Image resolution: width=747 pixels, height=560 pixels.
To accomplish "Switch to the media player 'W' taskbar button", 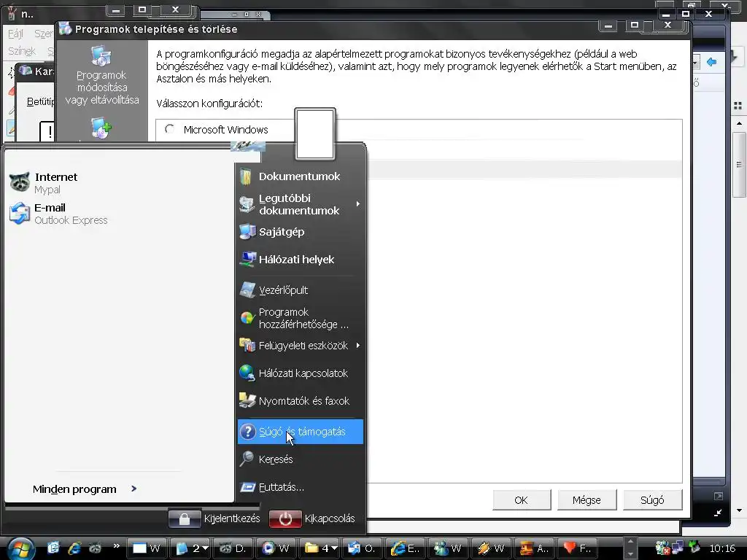I will coord(276,548).
